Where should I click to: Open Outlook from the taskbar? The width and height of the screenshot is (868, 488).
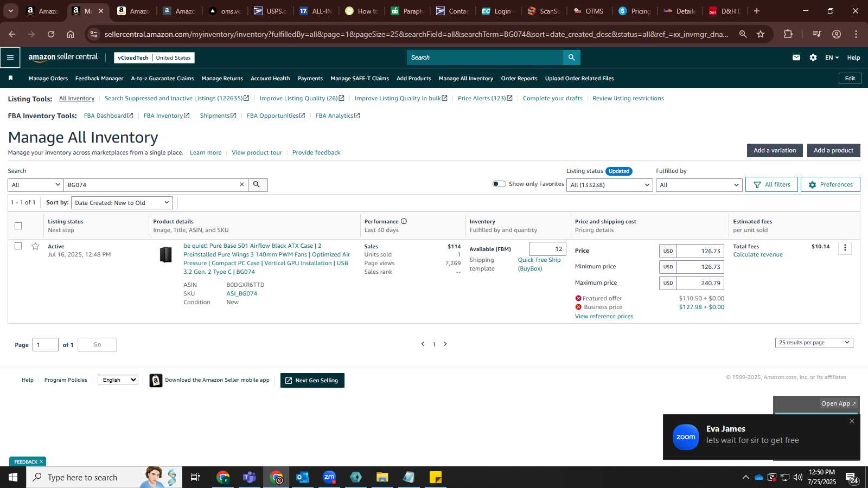point(303,477)
